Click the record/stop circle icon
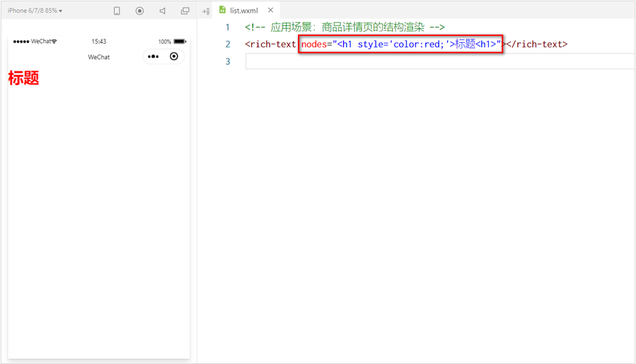The image size is (636, 364). (x=140, y=11)
